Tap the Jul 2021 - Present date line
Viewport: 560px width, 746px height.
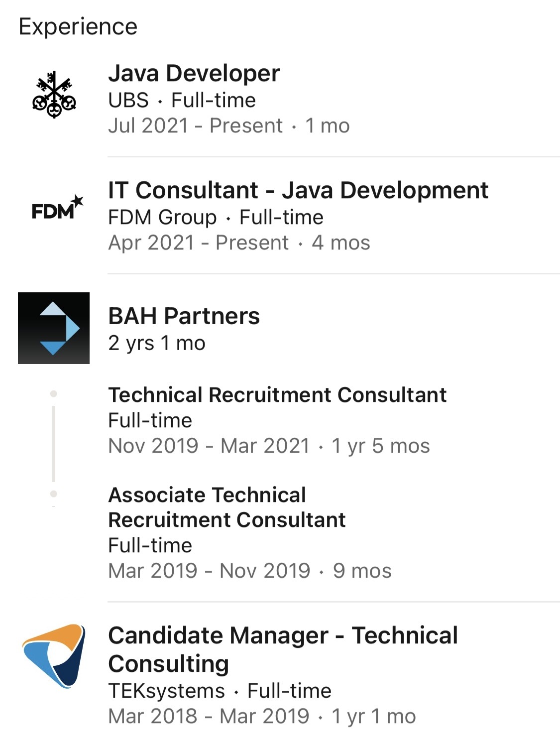(x=228, y=126)
